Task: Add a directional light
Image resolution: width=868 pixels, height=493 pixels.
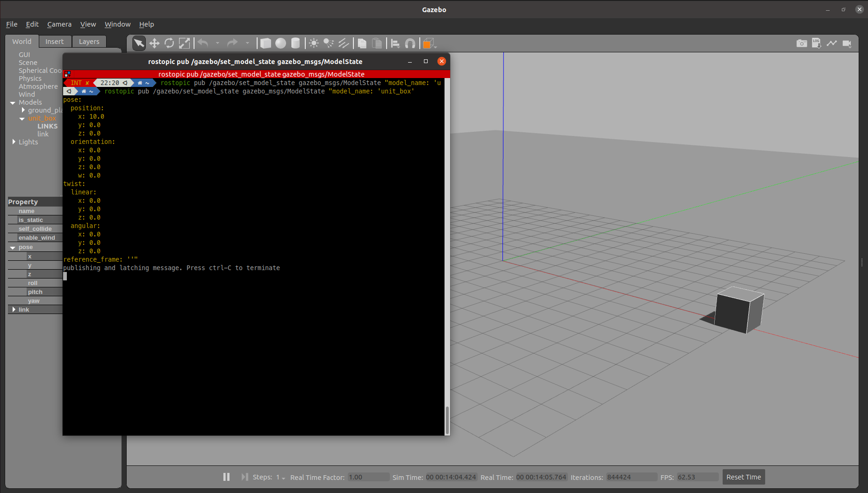Action: point(344,43)
